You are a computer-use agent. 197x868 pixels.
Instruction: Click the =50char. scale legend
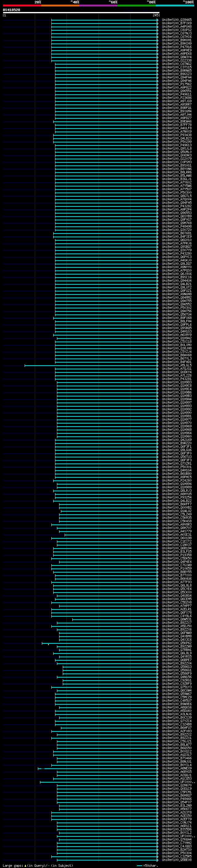point(147,866)
